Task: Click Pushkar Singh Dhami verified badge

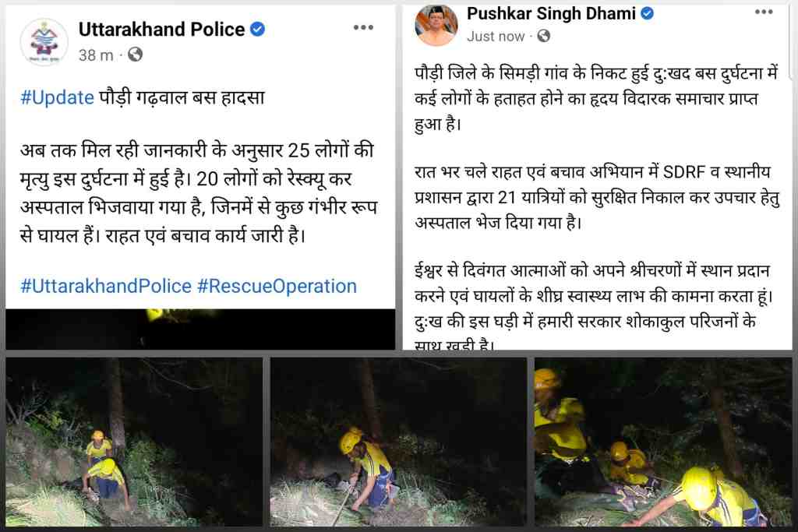Action: [648, 13]
